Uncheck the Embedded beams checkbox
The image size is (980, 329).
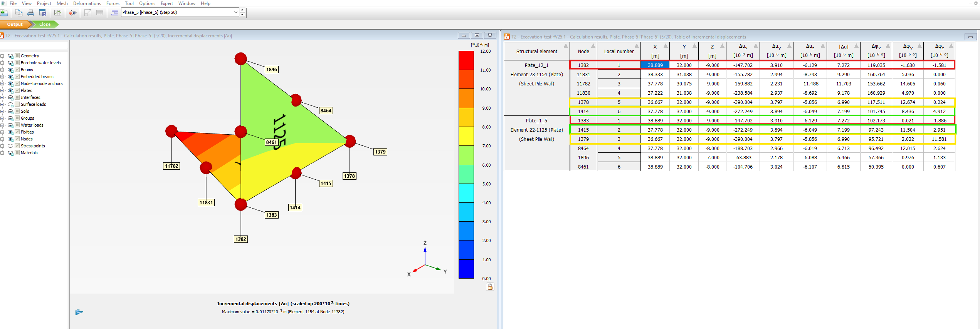pyautogui.click(x=17, y=77)
